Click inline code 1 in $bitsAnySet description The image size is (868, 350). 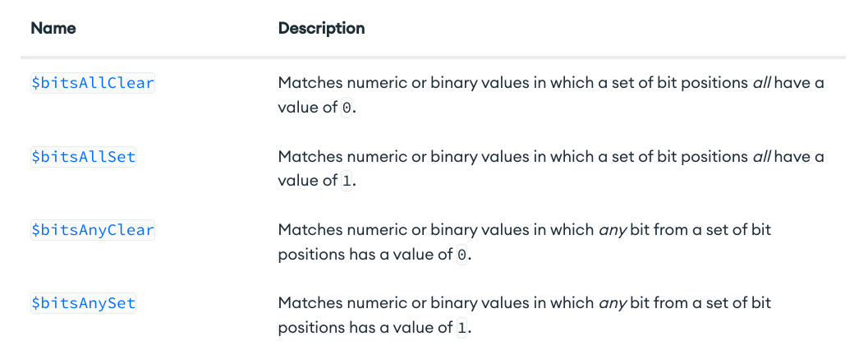462,327
